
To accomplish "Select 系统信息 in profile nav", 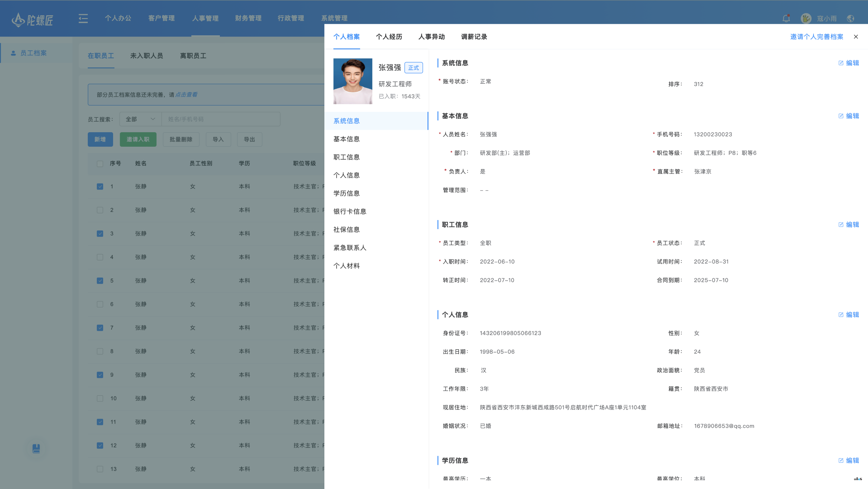I will point(376,121).
